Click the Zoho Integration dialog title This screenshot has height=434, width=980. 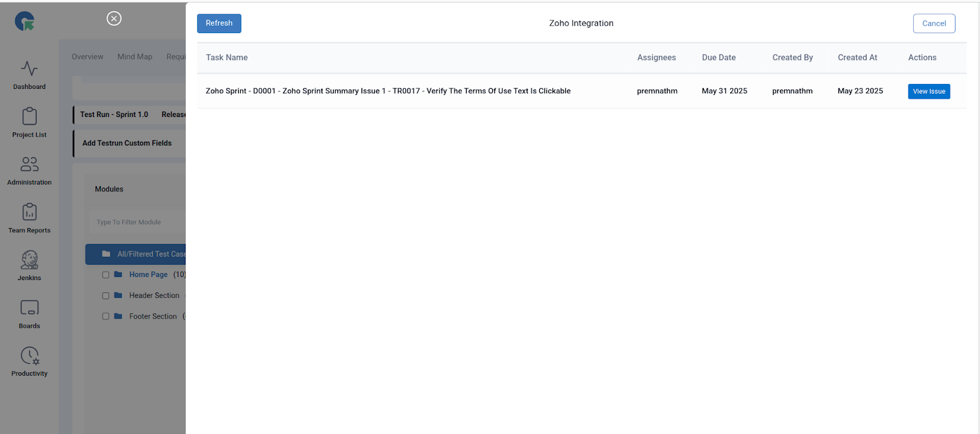(x=581, y=23)
